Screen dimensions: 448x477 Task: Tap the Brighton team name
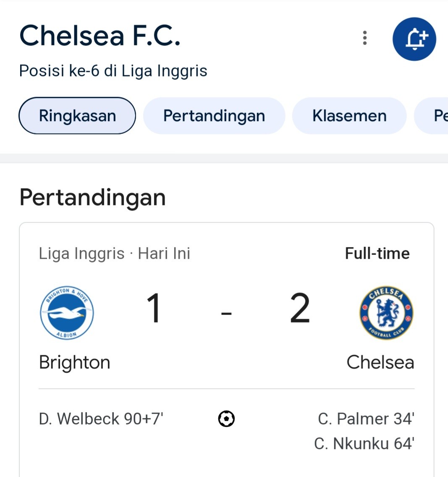[74, 362]
